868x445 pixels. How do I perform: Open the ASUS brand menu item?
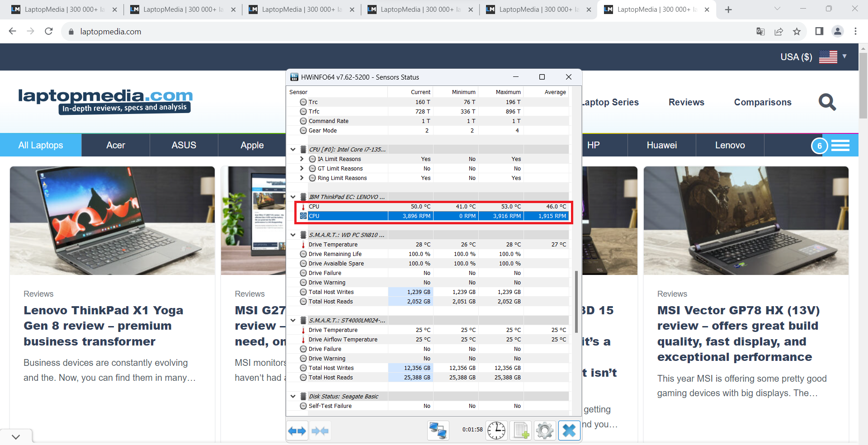click(x=184, y=145)
